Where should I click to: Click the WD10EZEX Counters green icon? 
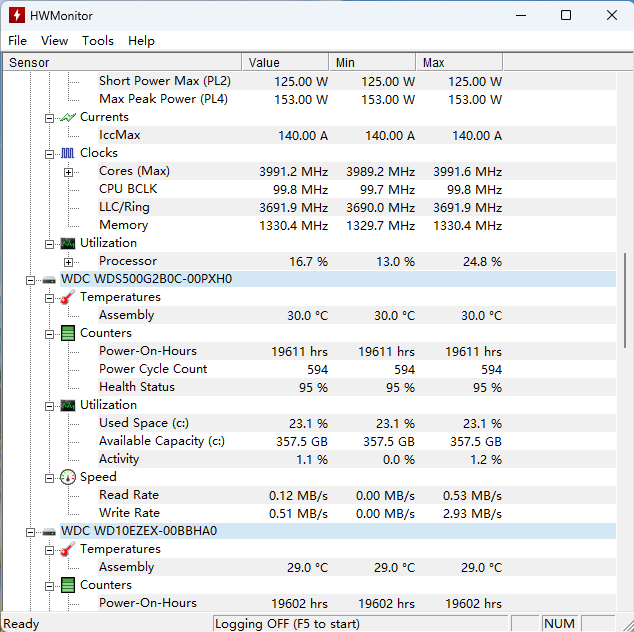(x=68, y=585)
